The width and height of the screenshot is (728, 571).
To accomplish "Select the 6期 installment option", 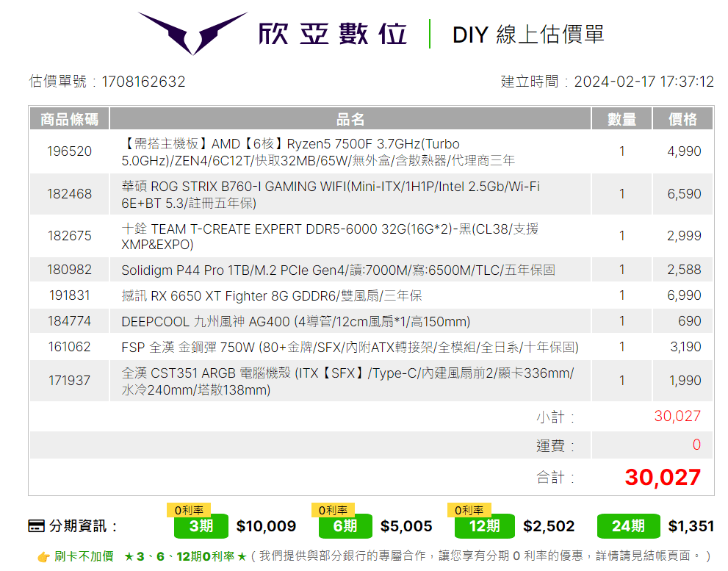I will 345,526.
